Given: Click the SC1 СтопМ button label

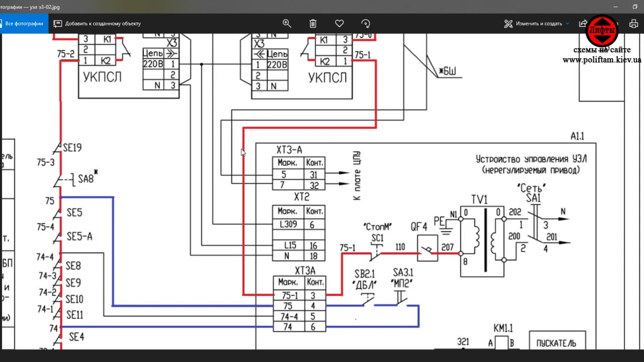Looking at the screenshot, I should 377,233.
